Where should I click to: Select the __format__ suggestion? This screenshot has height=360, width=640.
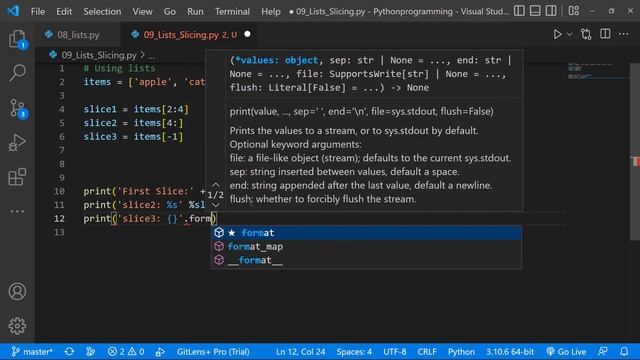[366, 260]
